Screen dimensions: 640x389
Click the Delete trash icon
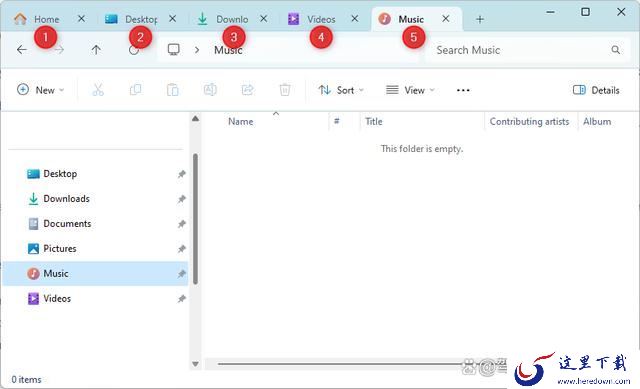(285, 90)
